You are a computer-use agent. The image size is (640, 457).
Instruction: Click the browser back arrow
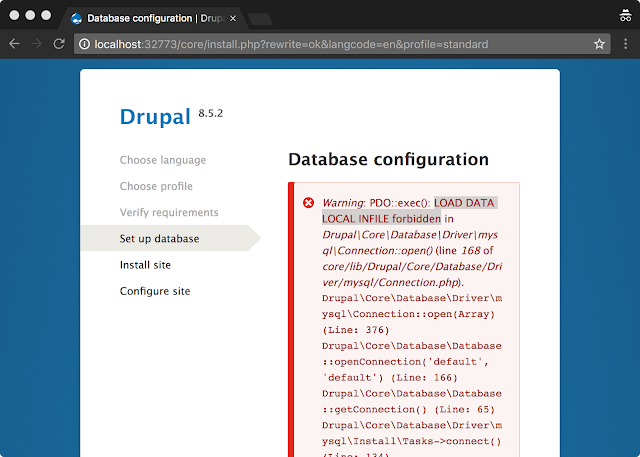[x=14, y=44]
